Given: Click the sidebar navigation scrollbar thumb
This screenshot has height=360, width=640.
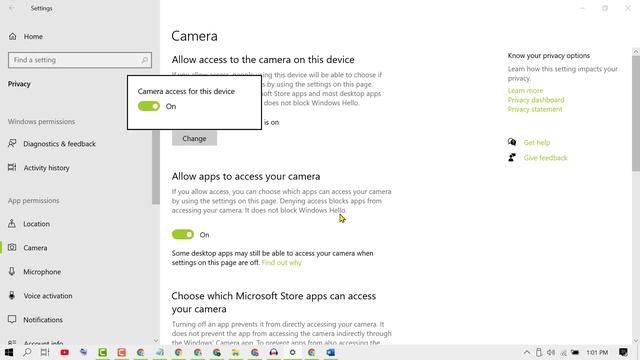Looking at the screenshot, I should coord(156,167).
